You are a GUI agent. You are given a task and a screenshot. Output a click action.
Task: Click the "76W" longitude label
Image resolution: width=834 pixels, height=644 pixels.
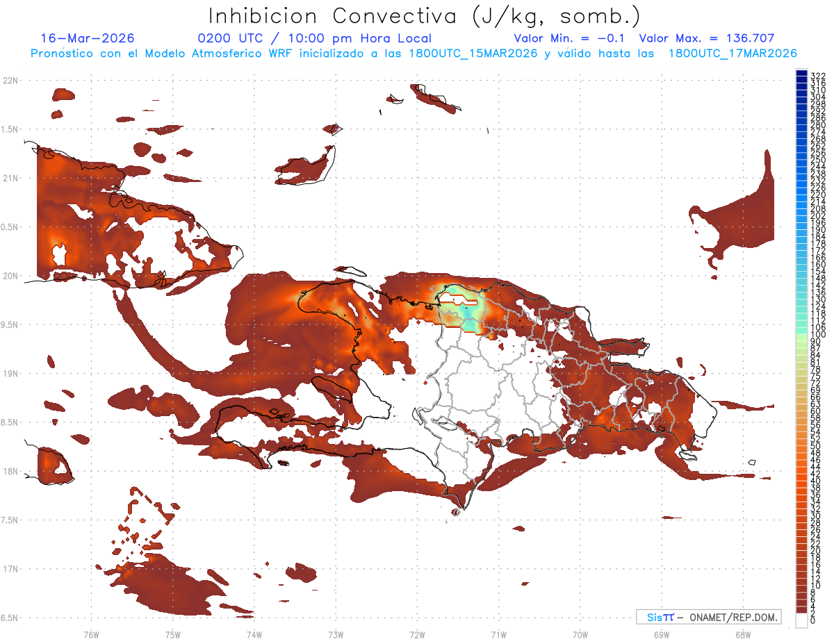coord(91,634)
